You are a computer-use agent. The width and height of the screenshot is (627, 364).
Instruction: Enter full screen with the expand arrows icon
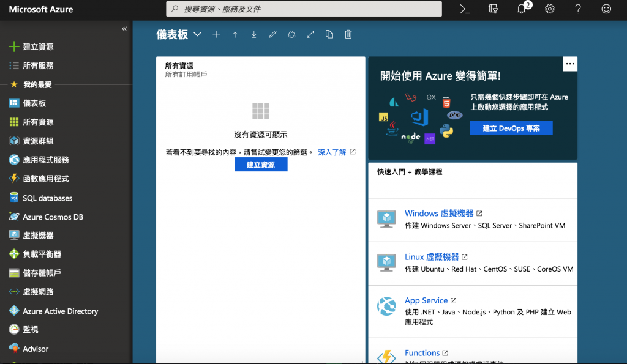point(310,34)
